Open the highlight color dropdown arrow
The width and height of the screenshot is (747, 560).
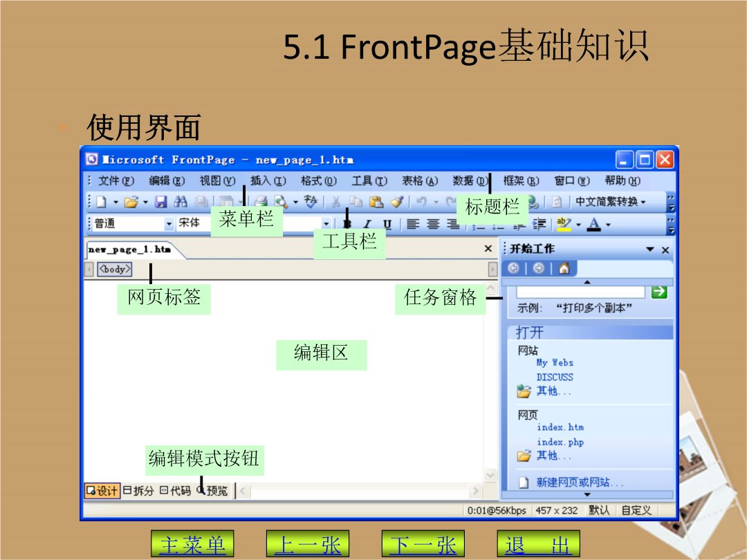pyautogui.click(x=579, y=224)
